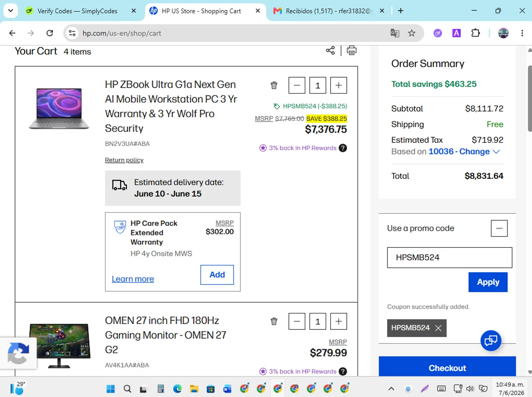Close the Gmail Recibidos tab
This screenshot has width=532, height=397.
[382, 11]
